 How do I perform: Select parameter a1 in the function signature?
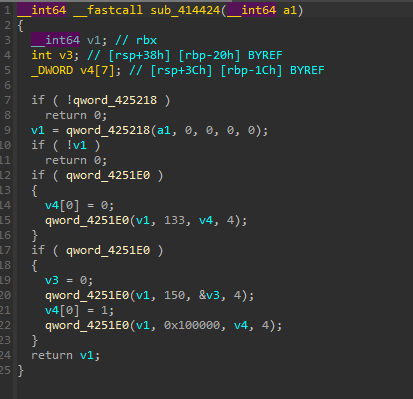[290, 10]
